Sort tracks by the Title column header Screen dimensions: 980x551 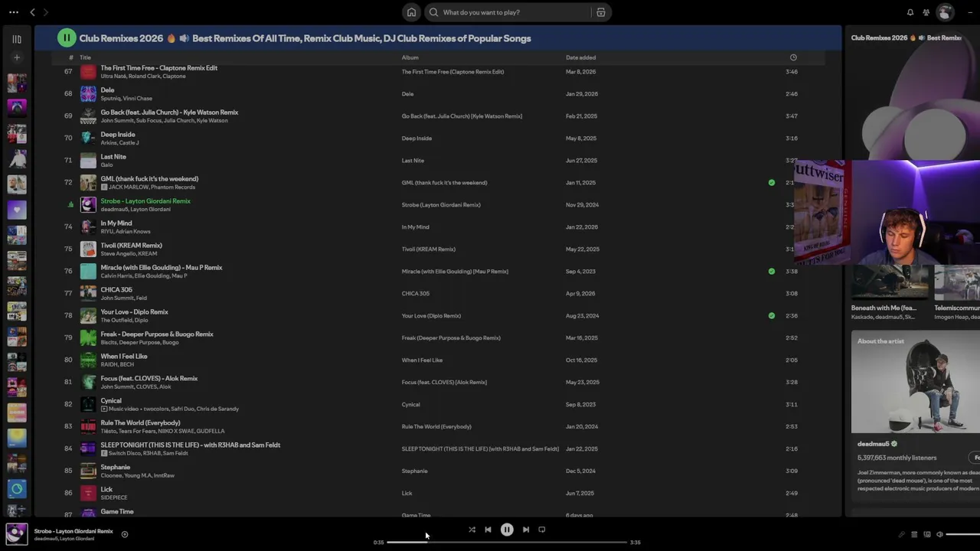click(85, 57)
